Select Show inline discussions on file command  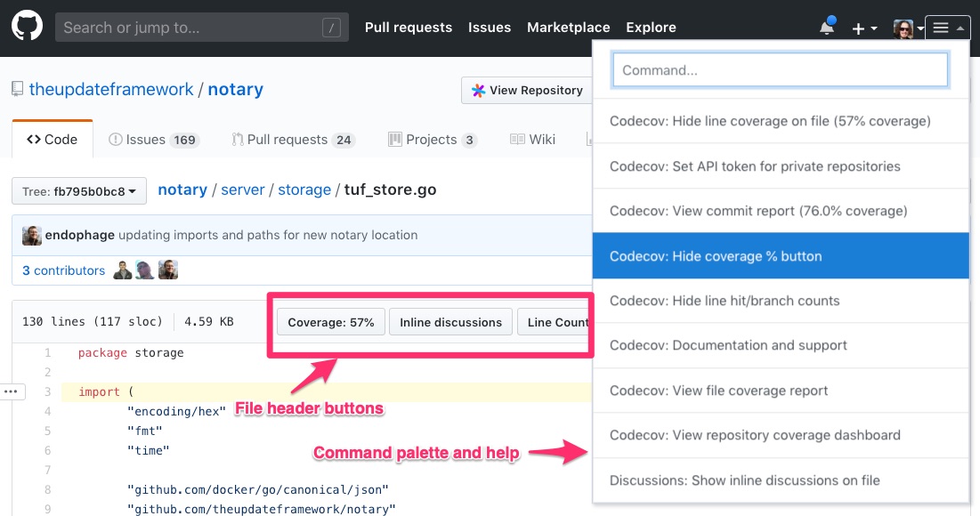(x=781, y=480)
